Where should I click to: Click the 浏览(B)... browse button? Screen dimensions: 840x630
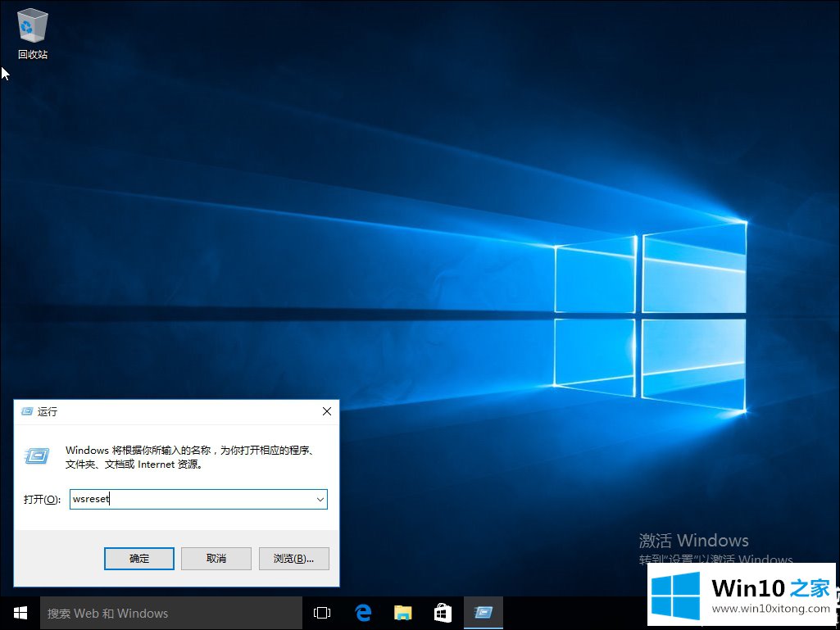click(293, 558)
